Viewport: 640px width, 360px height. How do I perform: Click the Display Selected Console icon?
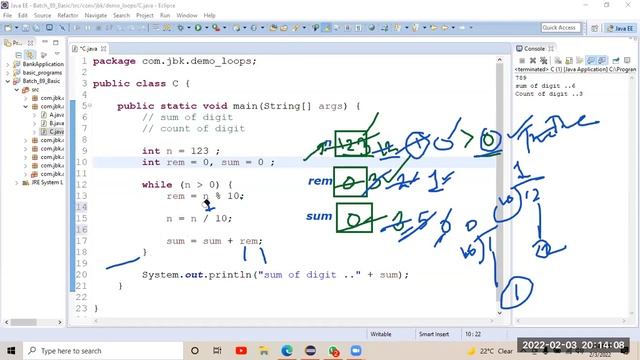[x=627, y=60]
